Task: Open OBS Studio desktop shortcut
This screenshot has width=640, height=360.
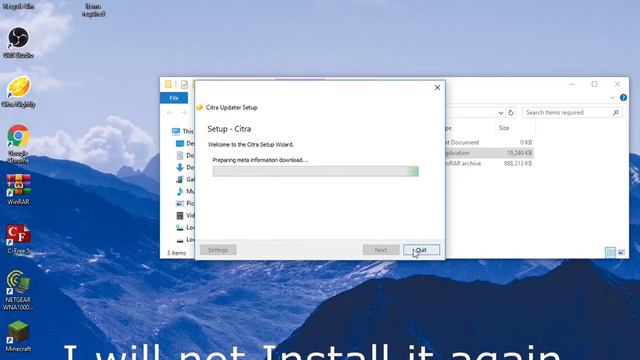Action: tap(18, 42)
